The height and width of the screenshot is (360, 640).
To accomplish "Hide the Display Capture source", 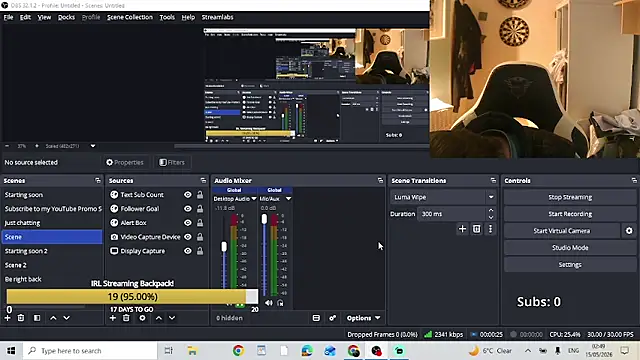I will coord(188,251).
